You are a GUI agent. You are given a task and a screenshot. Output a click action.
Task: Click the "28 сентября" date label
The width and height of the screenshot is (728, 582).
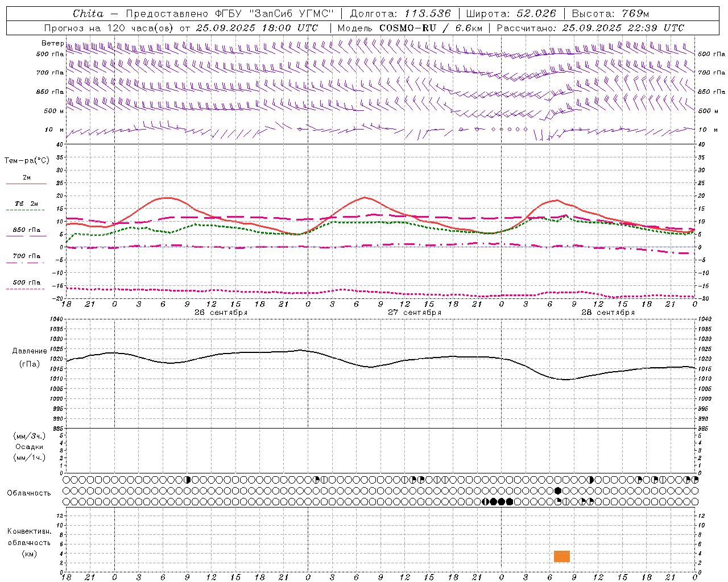pos(608,313)
